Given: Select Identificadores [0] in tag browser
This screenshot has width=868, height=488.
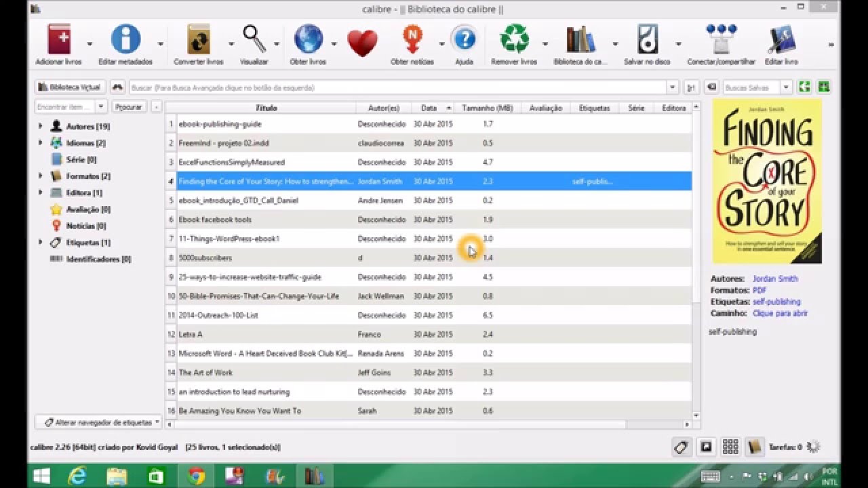Looking at the screenshot, I should point(98,259).
